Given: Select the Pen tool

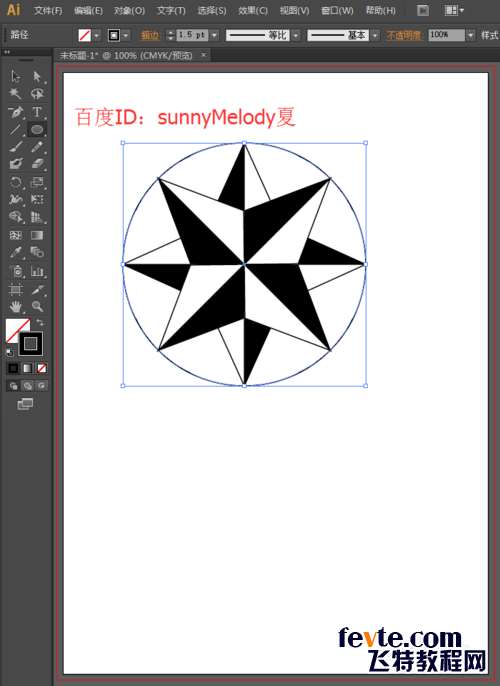Looking at the screenshot, I should pyautogui.click(x=16, y=112).
